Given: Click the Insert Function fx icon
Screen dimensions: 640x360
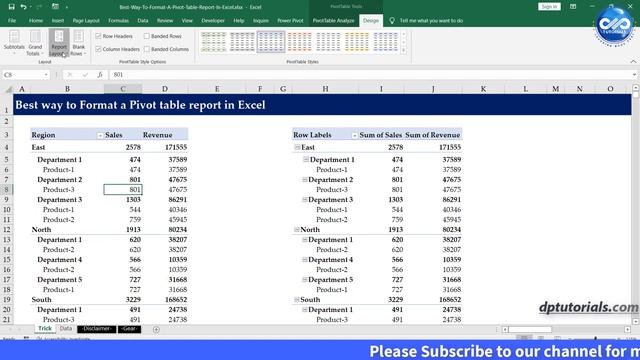Looking at the screenshot, I should [x=100, y=75].
